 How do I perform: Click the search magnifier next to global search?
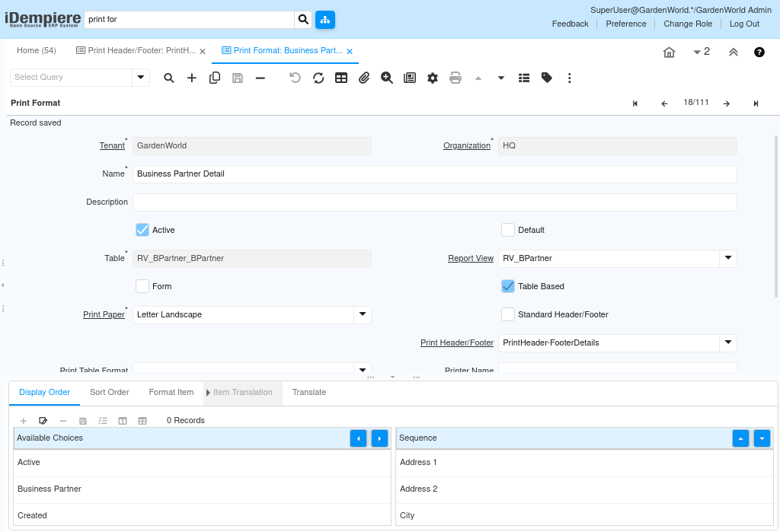(x=303, y=19)
